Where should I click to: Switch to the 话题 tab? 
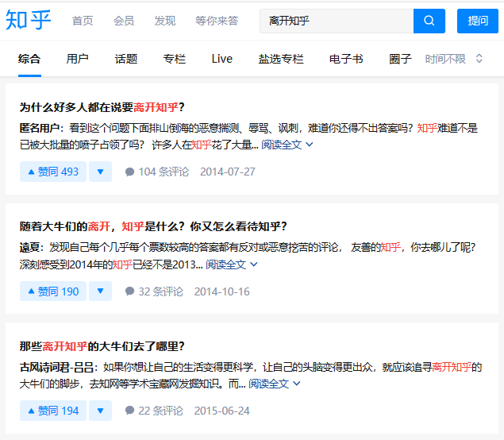[126, 59]
